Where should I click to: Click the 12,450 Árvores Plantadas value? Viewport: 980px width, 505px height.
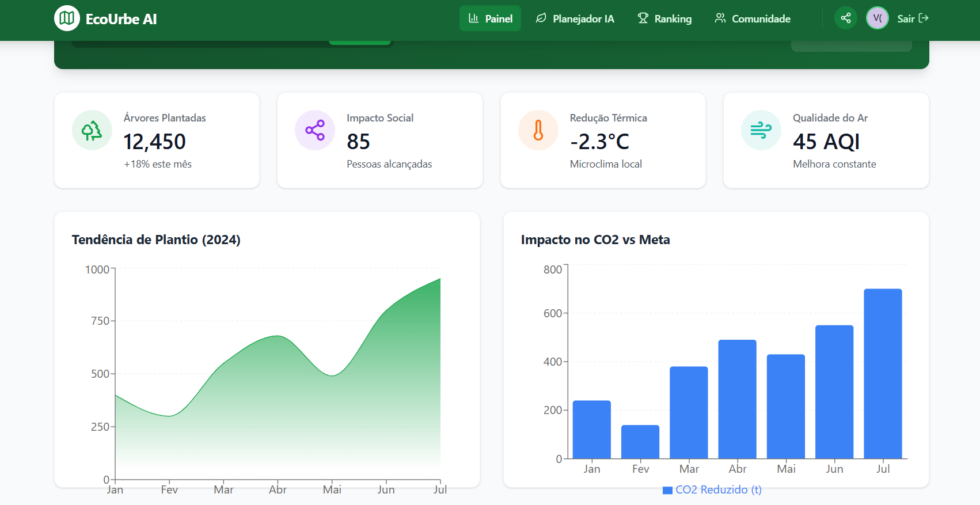154,142
